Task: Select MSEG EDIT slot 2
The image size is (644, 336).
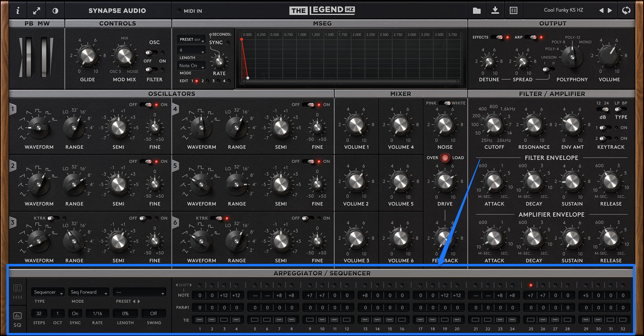Action: 207,81
